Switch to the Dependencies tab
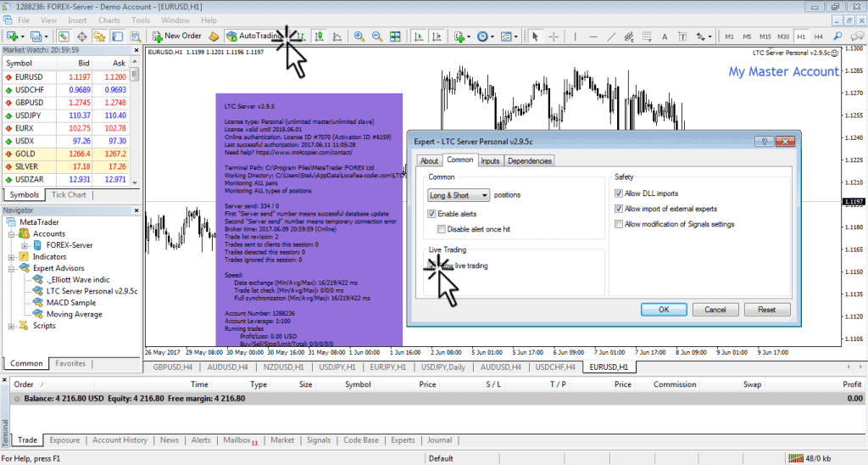The width and height of the screenshot is (868, 465). 529,160
